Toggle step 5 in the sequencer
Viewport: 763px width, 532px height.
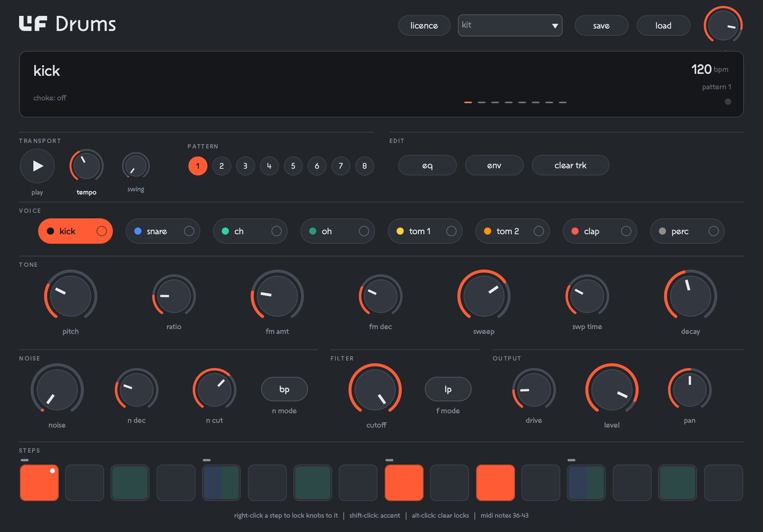tap(222, 482)
